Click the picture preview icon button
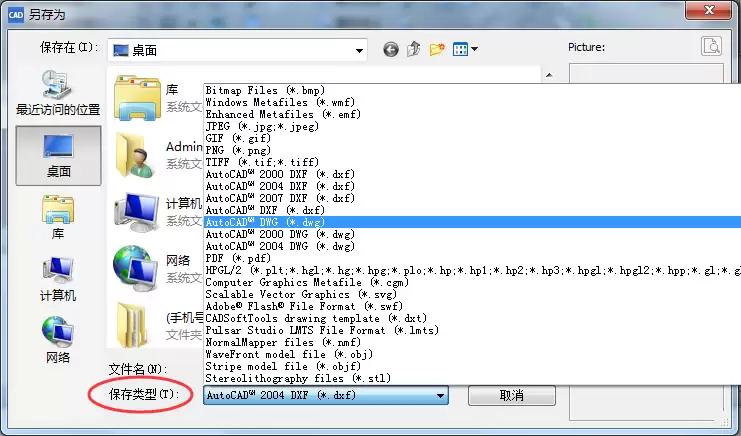This screenshot has width=741, height=436. pos(711,46)
